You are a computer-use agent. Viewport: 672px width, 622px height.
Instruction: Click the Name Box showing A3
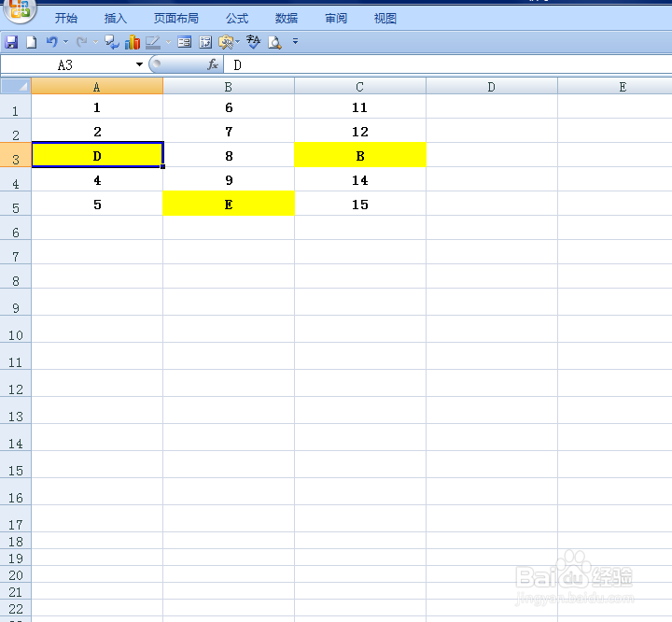pyautogui.click(x=66, y=64)
